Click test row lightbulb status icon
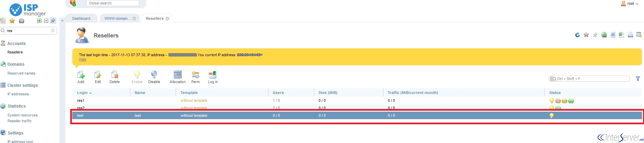This screenshot has height=143, width=644. click(x=552, y=116)
